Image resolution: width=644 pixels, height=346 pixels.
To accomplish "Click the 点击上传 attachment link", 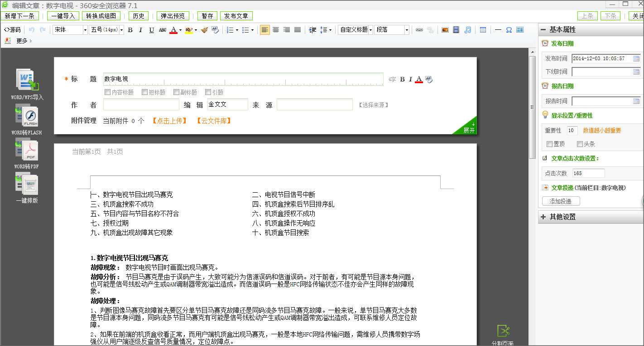I will coord(169,121).
